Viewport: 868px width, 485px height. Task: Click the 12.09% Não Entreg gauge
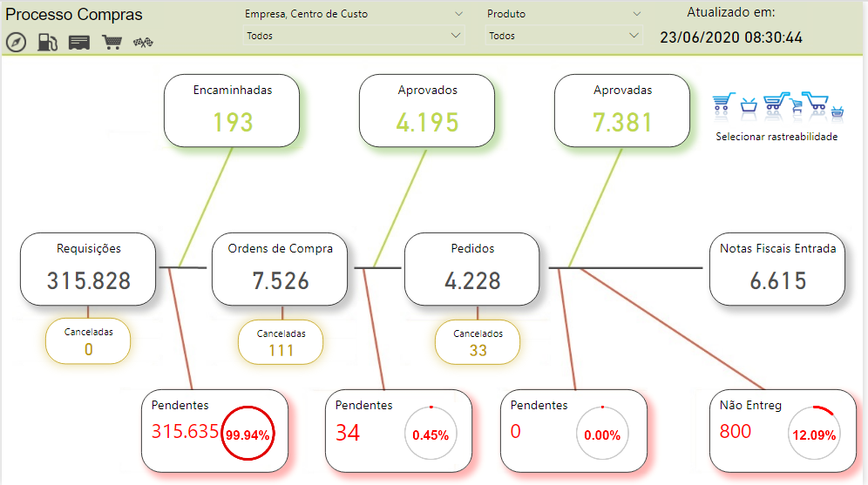point(814,434)
